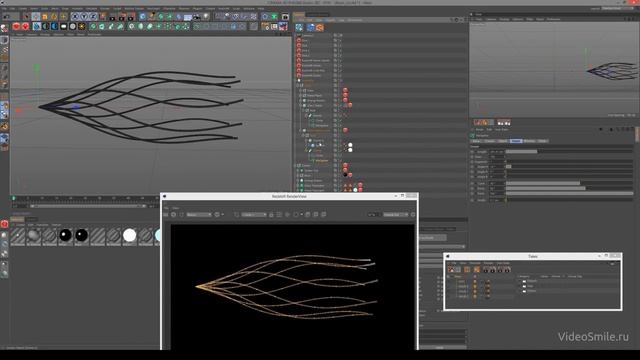Screen dimensions: 640x360
Task: Click the crop region icon in RenderView
Action: 236,214
